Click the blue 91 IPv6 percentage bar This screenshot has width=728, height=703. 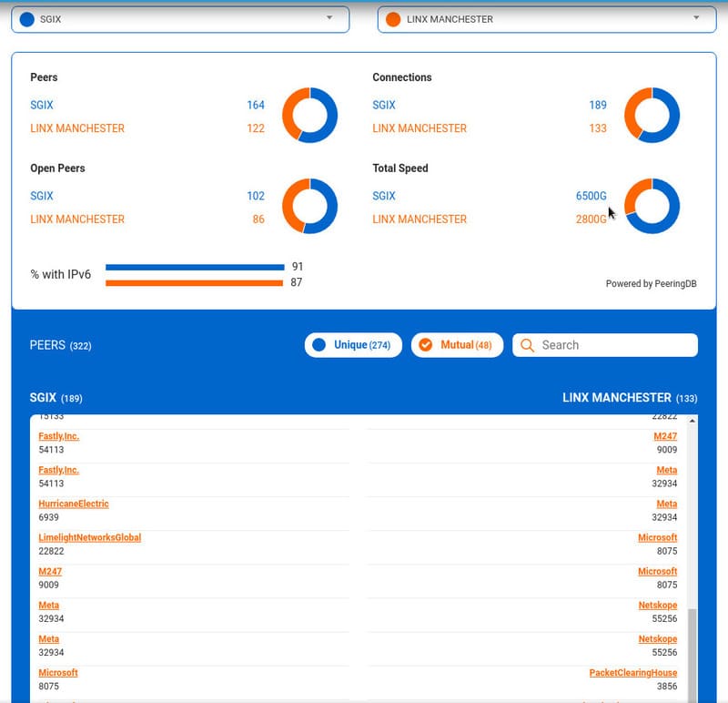click(196, 266)
